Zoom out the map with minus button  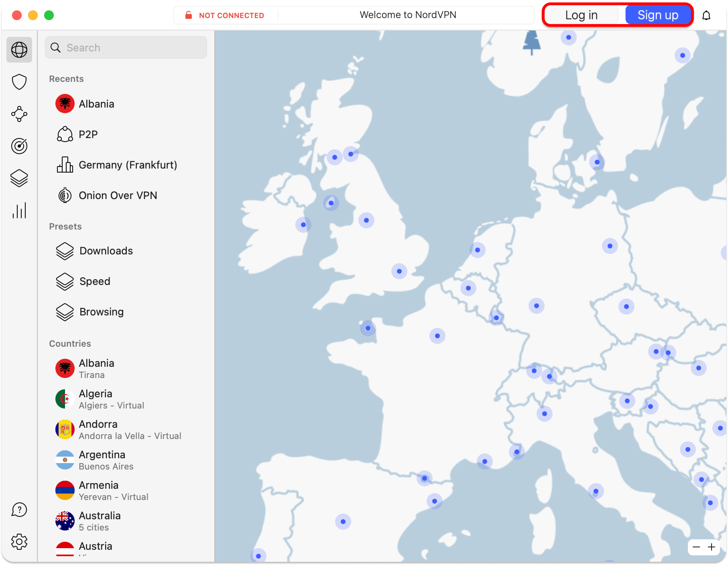pos(696,547)
